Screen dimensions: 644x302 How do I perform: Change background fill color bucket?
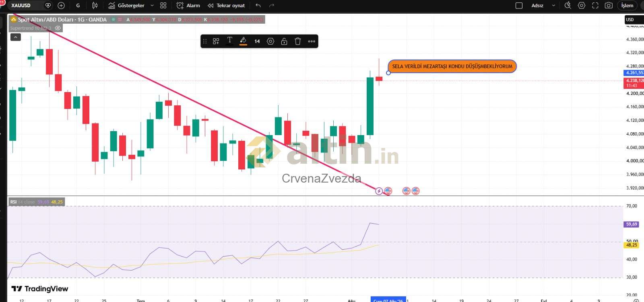coord(243,41)
